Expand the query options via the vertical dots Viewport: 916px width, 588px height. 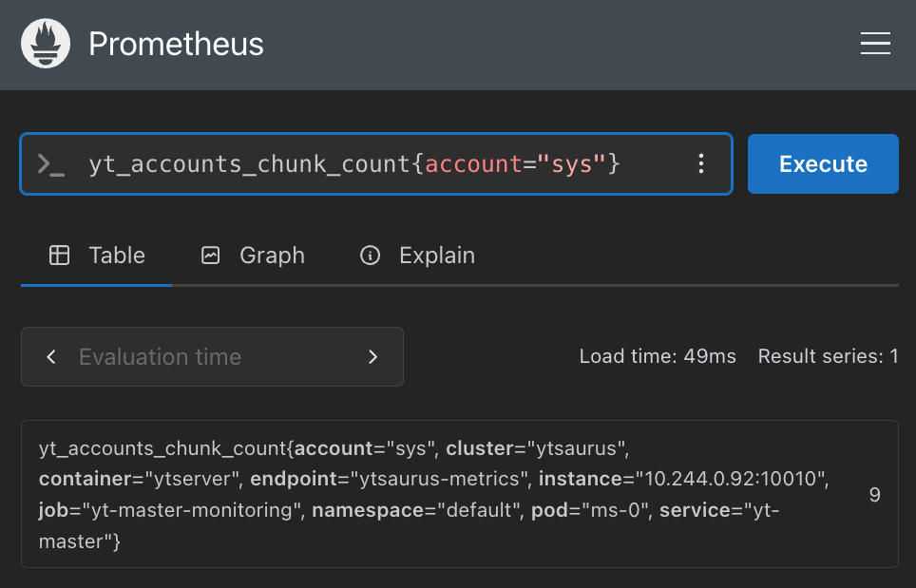tap(701, 163)
